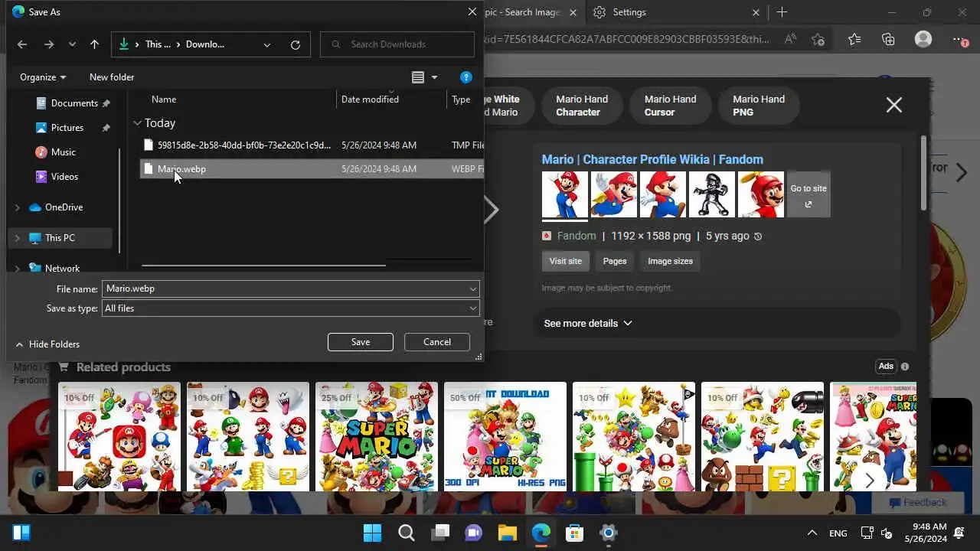Refresh the Downloads folder view
The width and height of the screenshot is (980, 551).
[x=296, y=44]
